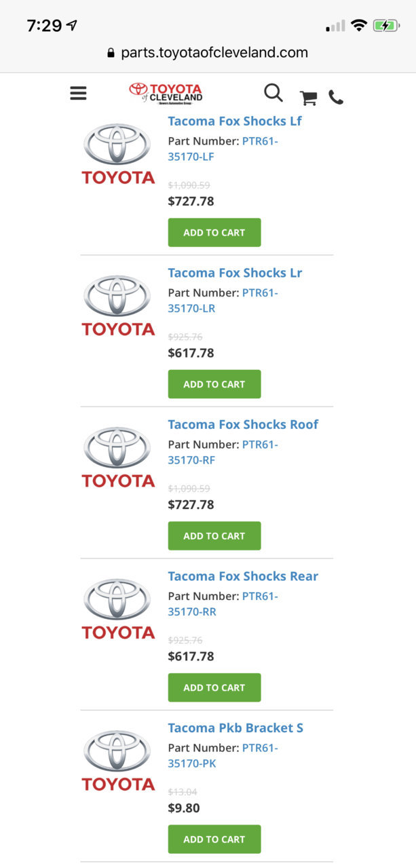
Task: Open the Tacoma Fox Shocks Lf product link
Action: point(235,121)
